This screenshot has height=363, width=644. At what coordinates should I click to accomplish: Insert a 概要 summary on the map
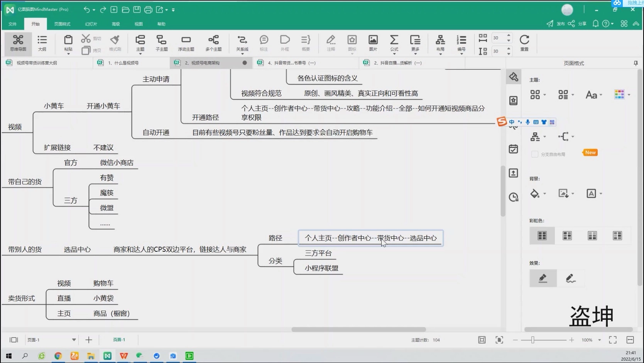click(306, 43)
